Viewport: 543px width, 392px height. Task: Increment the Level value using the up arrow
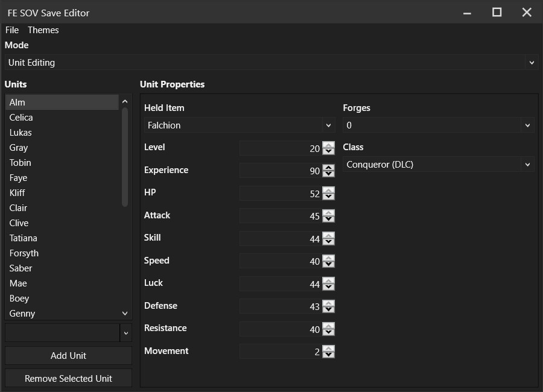[x=328, y=145]
